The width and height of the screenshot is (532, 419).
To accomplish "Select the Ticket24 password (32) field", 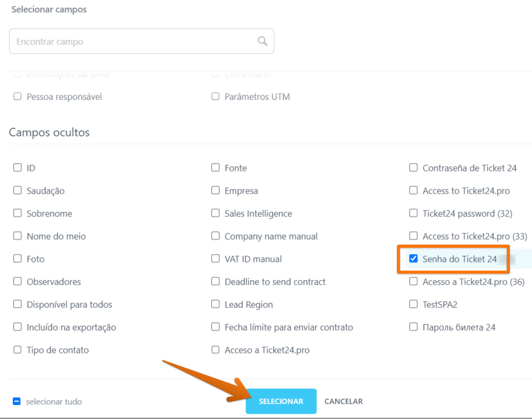I will (x=413, y=213).
